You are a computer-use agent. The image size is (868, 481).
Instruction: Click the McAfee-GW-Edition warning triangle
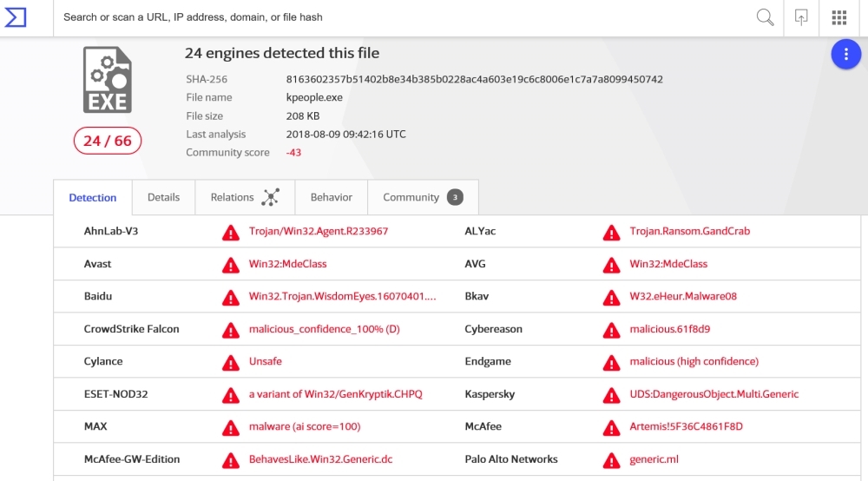point(231,460)
